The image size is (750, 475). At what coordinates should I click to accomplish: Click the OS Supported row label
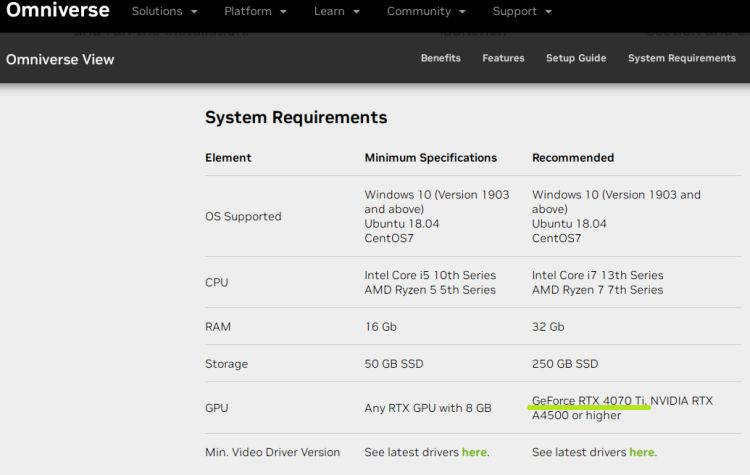243,216
